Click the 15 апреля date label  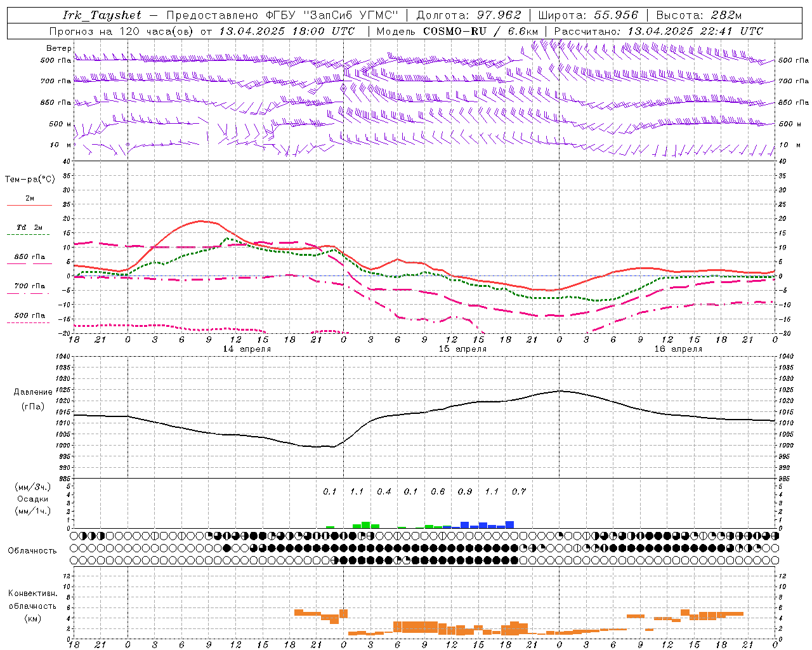pos(462,349)
